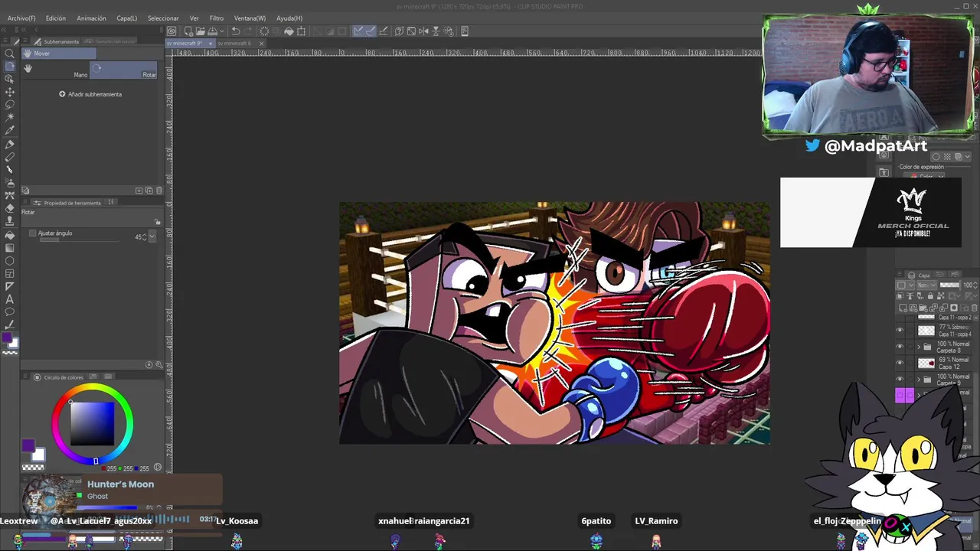
Task: Click the Open file folder icon
Action: (x=201, y=31)
